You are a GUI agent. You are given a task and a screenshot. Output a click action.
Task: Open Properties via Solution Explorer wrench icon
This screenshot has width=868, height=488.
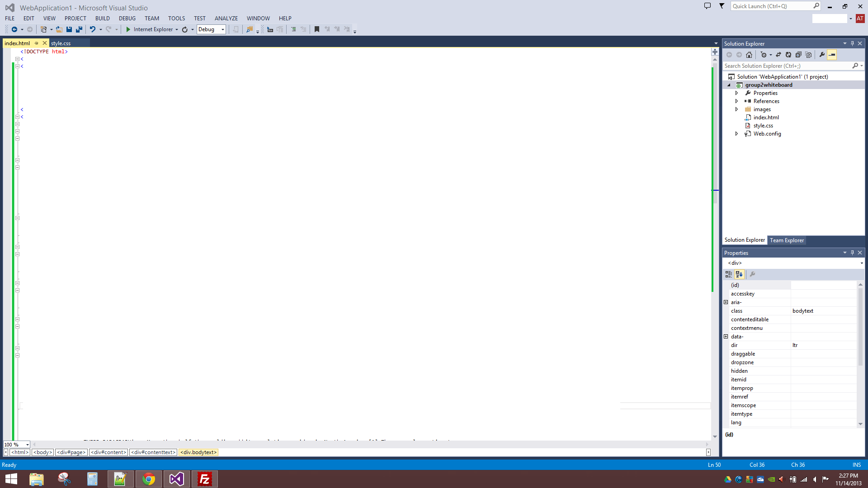822,55
